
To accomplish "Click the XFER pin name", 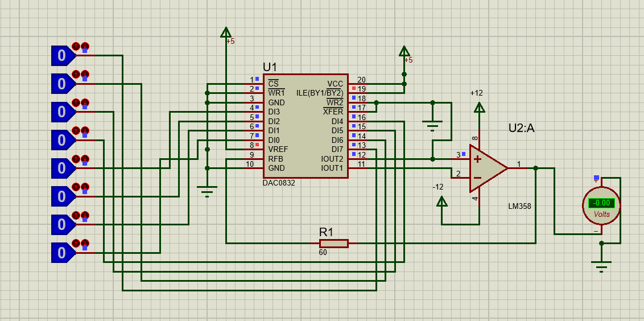I will [333, 112].
